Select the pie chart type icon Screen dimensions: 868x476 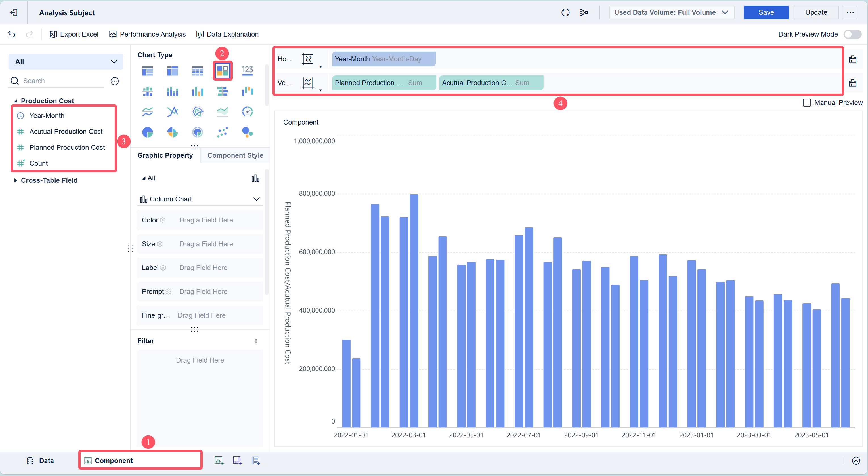tap(147, 132)
